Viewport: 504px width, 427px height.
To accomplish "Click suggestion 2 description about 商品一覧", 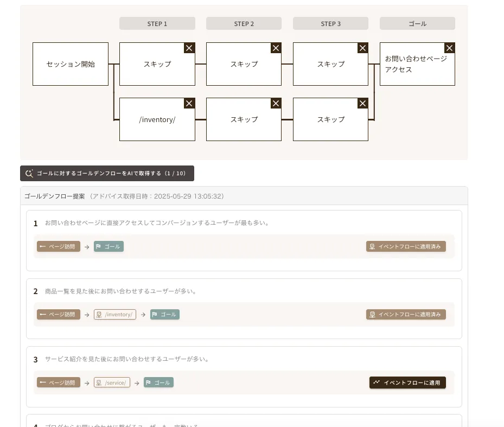I will [x=121, y=291].
